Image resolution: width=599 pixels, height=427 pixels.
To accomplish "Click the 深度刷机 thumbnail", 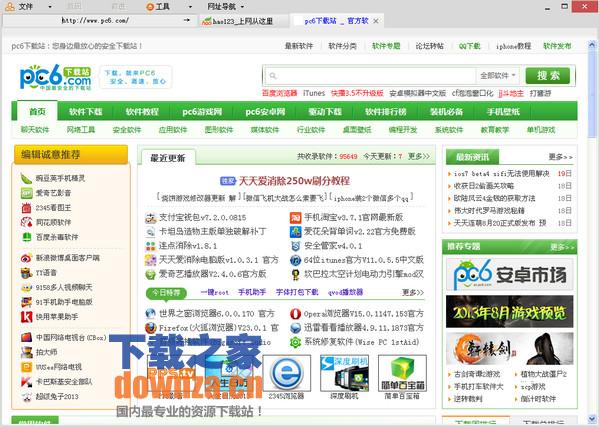I will tap(344, 374).
